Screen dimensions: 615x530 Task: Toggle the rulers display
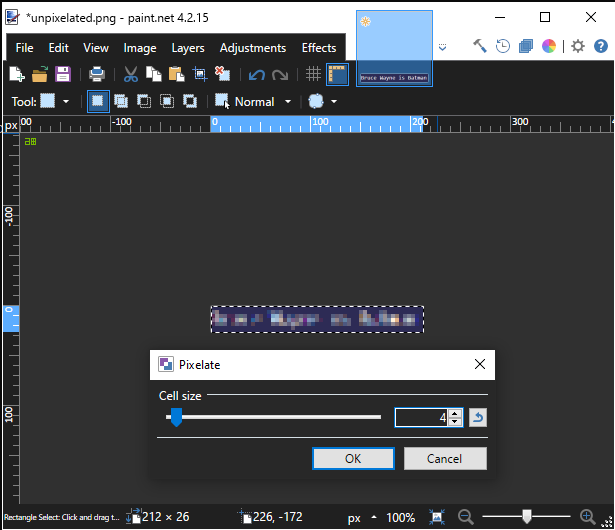tap(337, 74)
